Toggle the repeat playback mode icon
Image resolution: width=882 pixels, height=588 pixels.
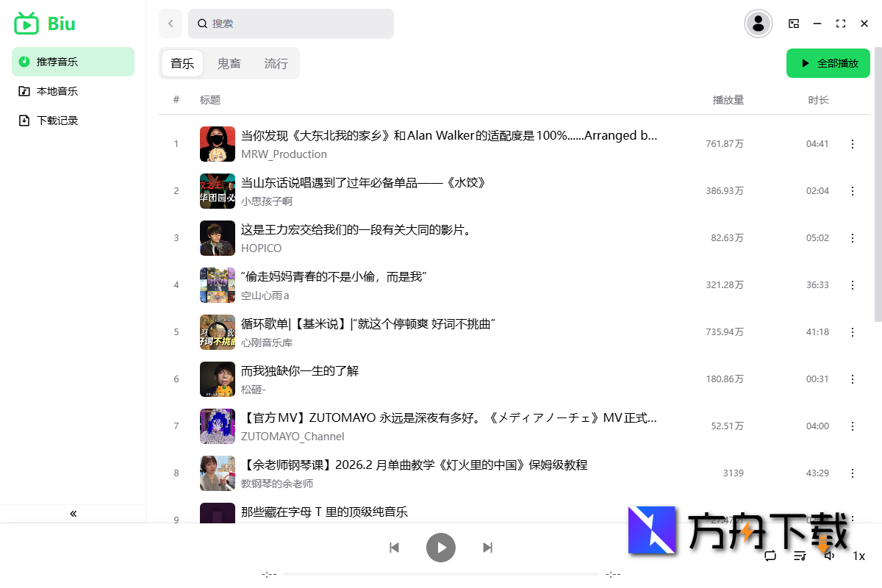click(770, 556)
